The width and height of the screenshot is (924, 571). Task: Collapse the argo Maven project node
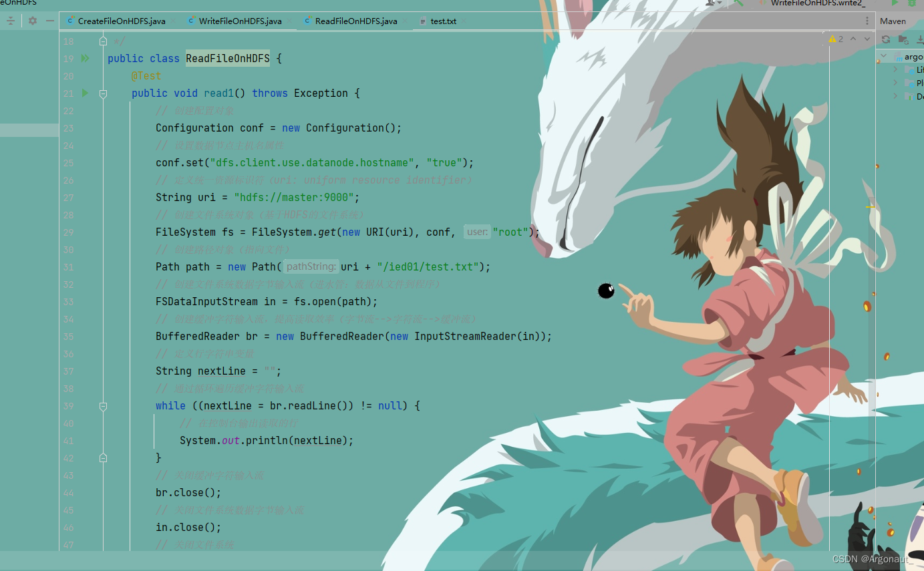pyautogui.click(x=884, y=57)
